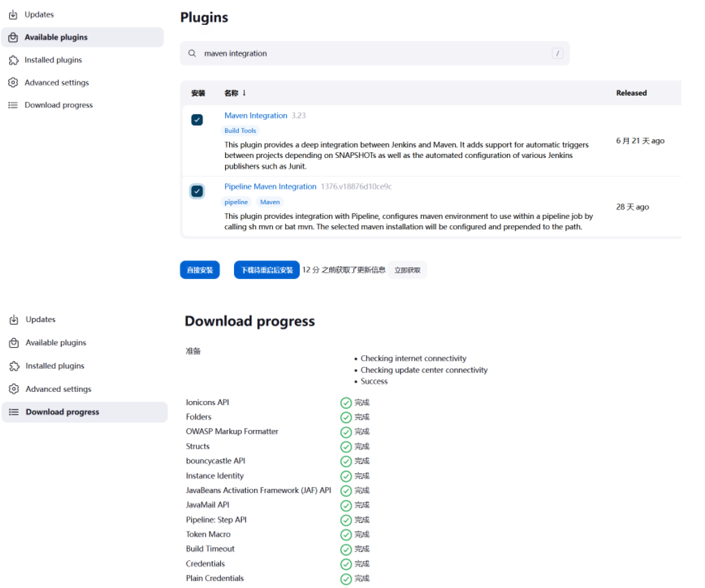Open Updates in the top sidebar
The image size is (705, 588).
[x=39, y=15]
